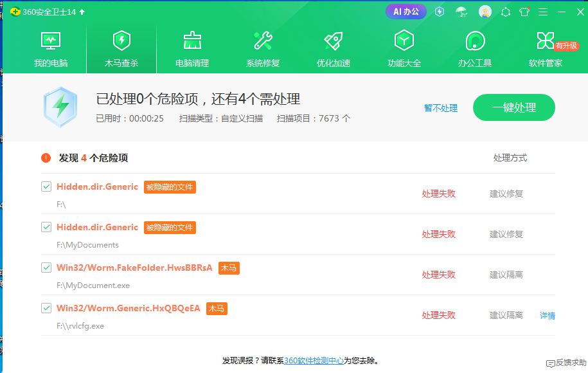
Task: Click the 有升级 badge on 软件管家
Action: 567,46
